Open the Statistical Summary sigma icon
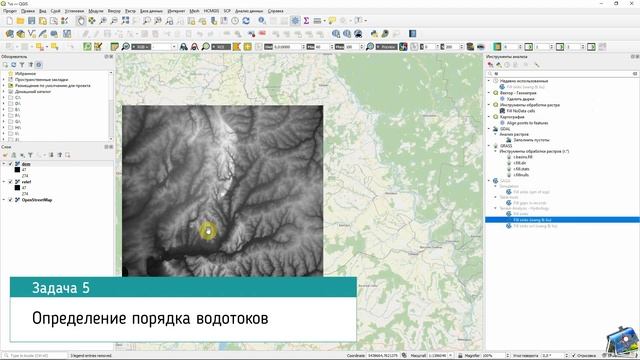The width and height of the screenshot is (640, 360). 306,21
